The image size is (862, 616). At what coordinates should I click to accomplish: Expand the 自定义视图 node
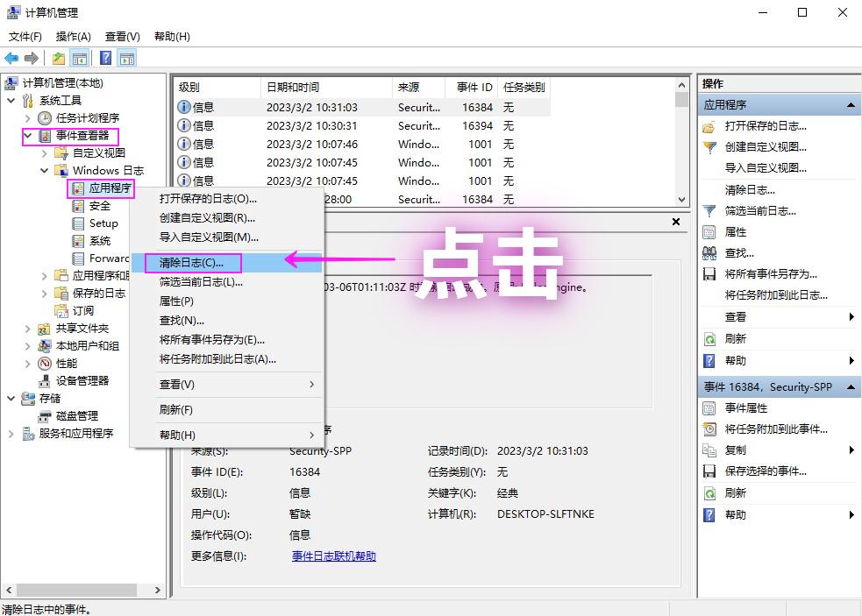45,153
